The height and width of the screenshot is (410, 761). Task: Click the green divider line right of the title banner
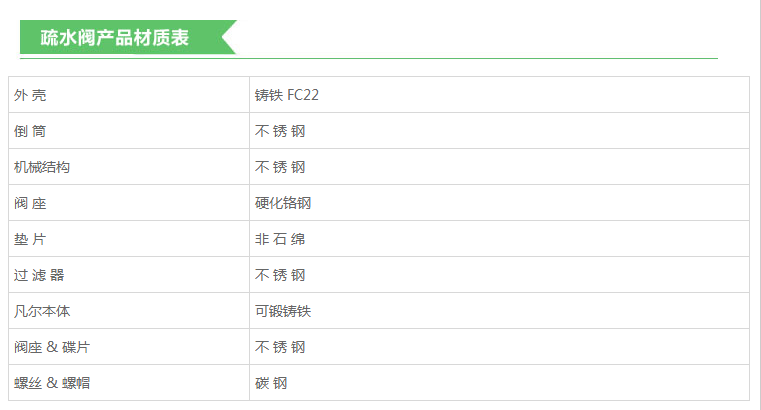coord(480,58)
